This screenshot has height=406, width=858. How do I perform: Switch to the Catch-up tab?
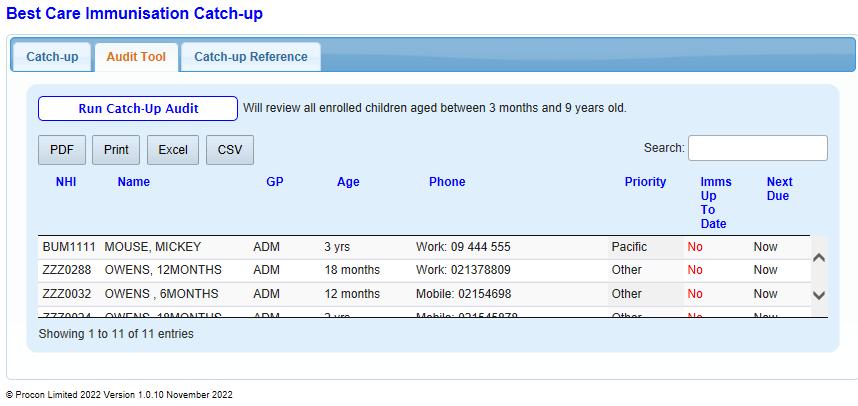pyautogui.click(x=52, y=57)
